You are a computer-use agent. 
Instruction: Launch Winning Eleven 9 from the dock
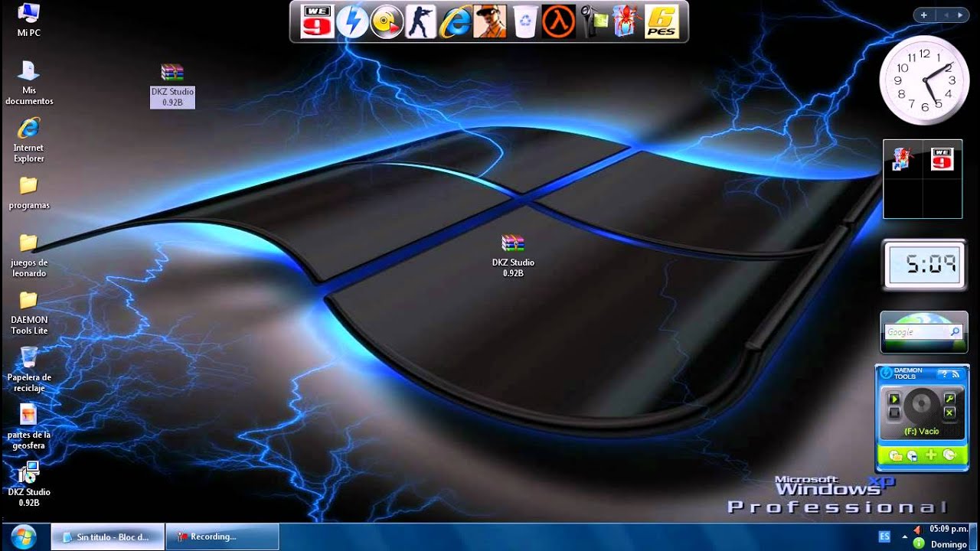(317, 21)
